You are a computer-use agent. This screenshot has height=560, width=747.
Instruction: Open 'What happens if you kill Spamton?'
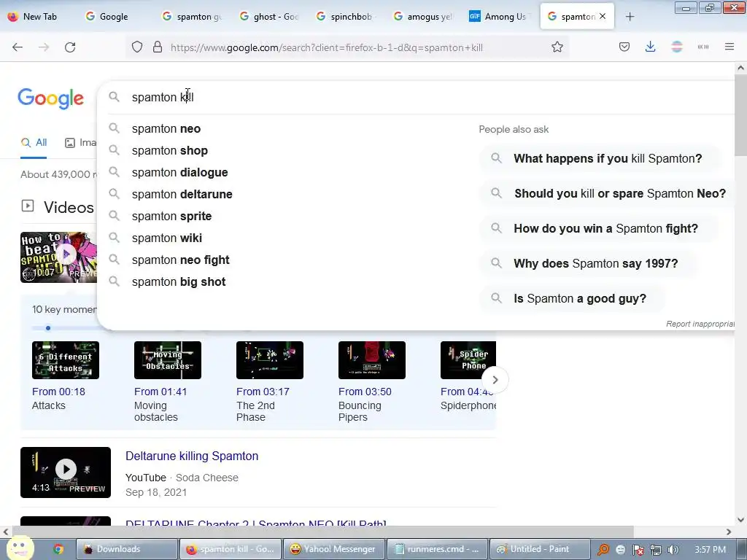[x=601, y=158]
